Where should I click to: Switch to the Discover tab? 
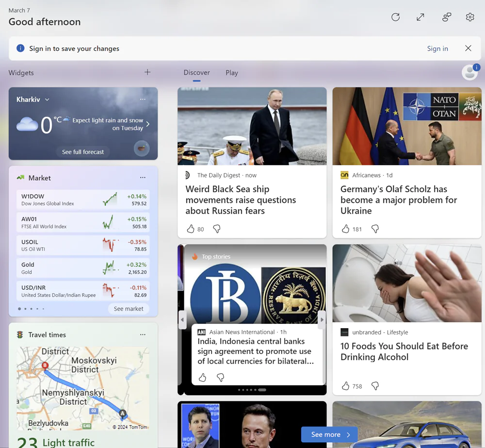(197, 73)
